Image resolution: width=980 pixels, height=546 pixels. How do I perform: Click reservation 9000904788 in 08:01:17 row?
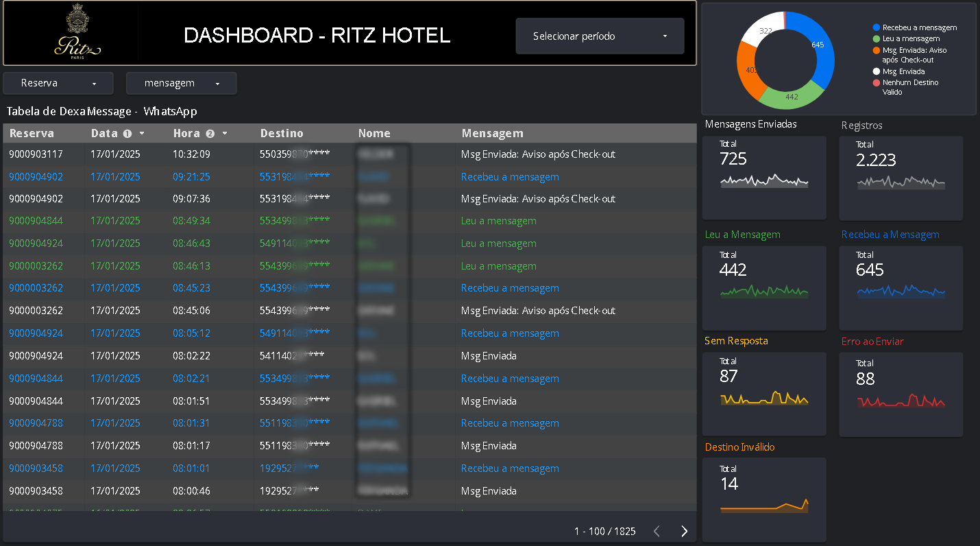pos(36,446)
